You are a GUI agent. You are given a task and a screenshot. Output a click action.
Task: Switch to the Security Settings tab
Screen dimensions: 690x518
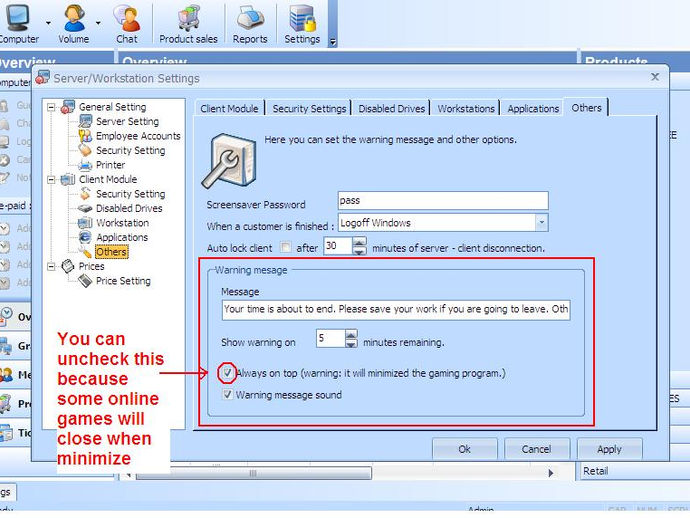coord(309,108)
